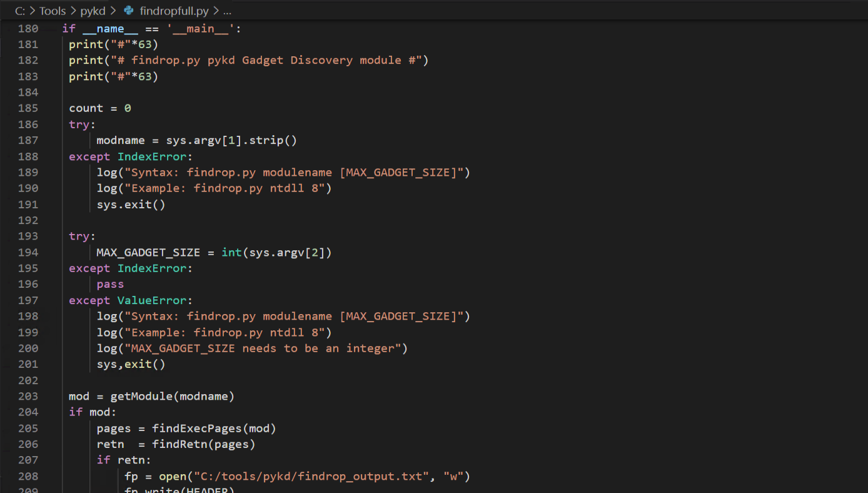
Task: Click 'sys,exit()' on line 201
Action: 131,364
